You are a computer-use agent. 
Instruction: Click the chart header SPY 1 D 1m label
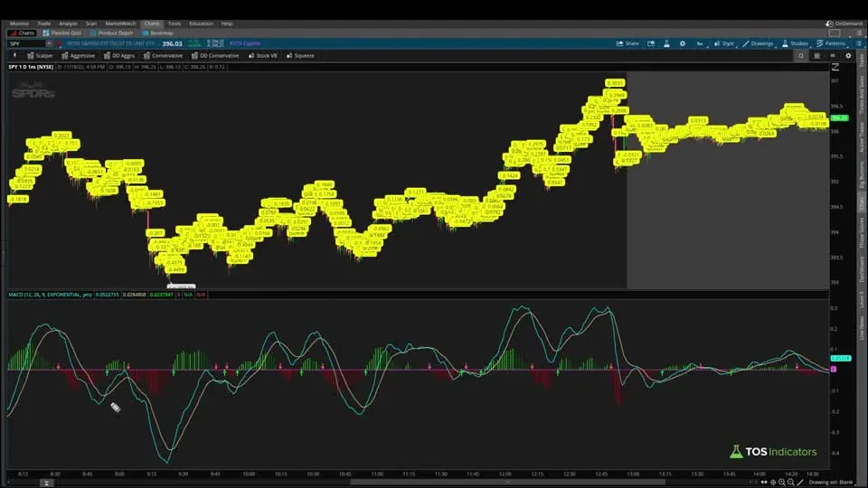31,67
